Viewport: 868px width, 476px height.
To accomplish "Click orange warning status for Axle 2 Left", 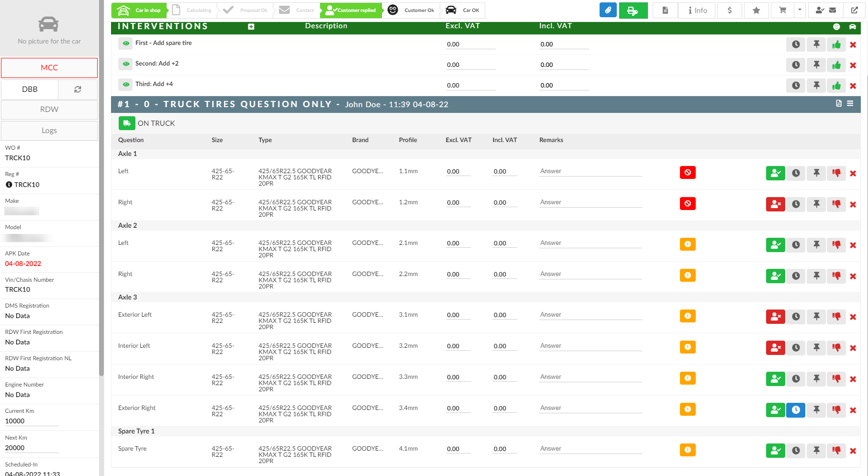I will coord(687,244).
